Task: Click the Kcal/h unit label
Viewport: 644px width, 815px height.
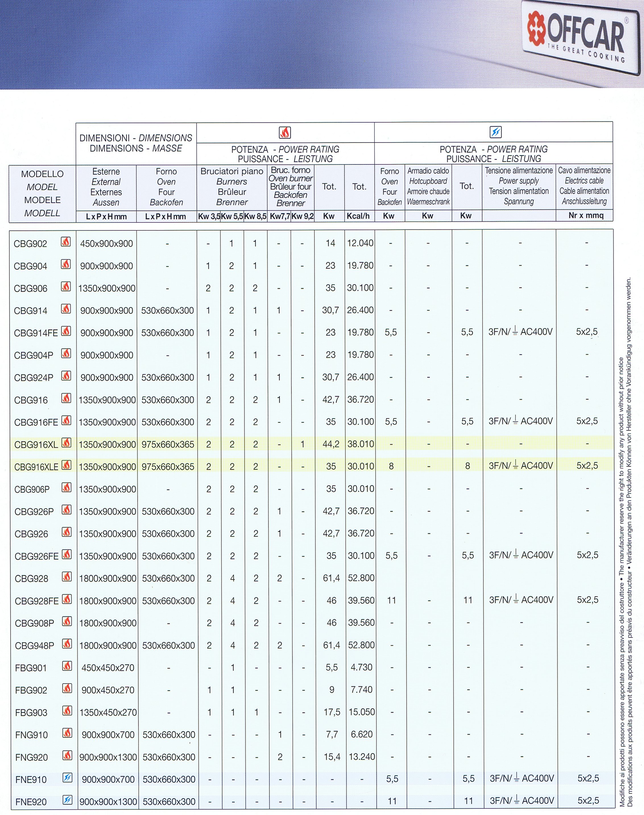Action: tap(358, 216)
